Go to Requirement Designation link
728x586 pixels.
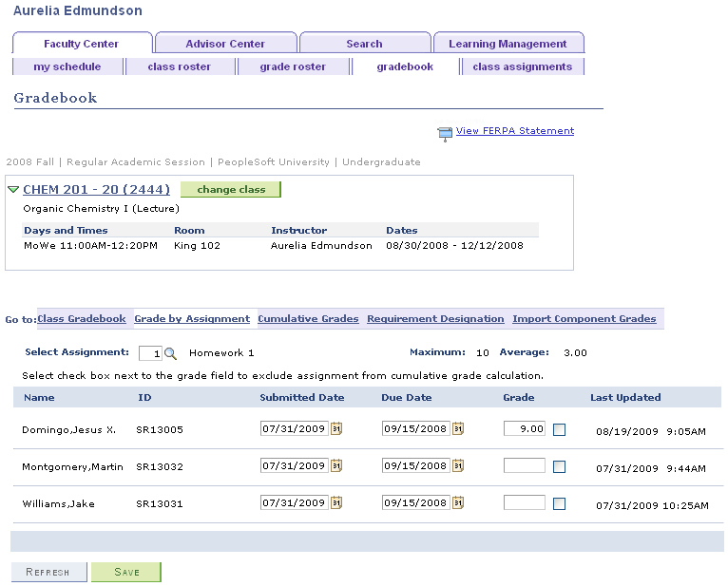point(435,319)
